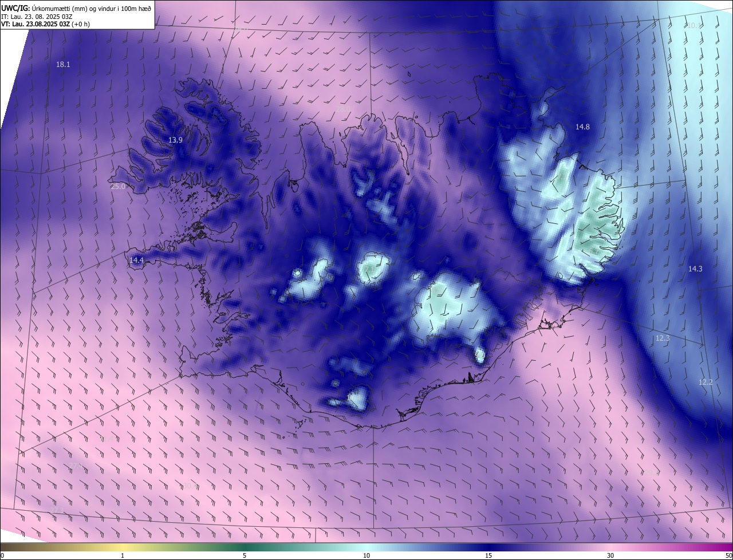Viewport: 733px width, 560px height.
Task: Click the 18.1 value label
Action: [x=63, y=65]
